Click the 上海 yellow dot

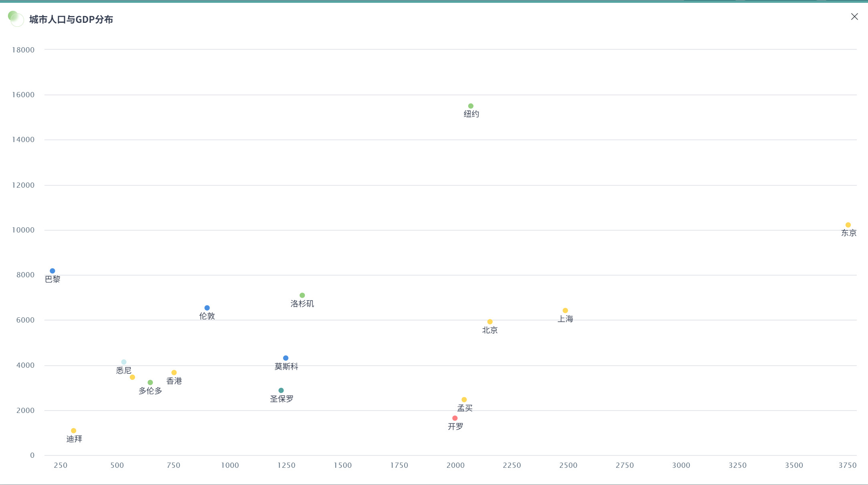(x=565, y=311)
